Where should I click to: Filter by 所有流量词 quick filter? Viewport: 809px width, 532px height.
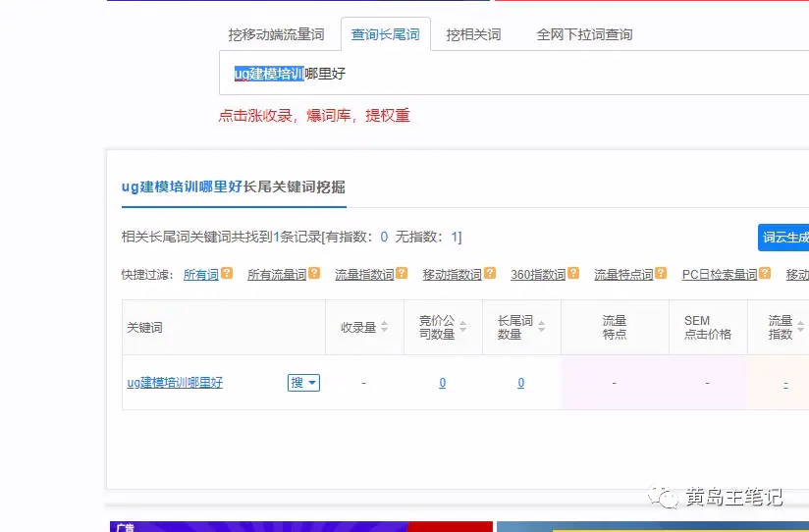coord(276,275)
